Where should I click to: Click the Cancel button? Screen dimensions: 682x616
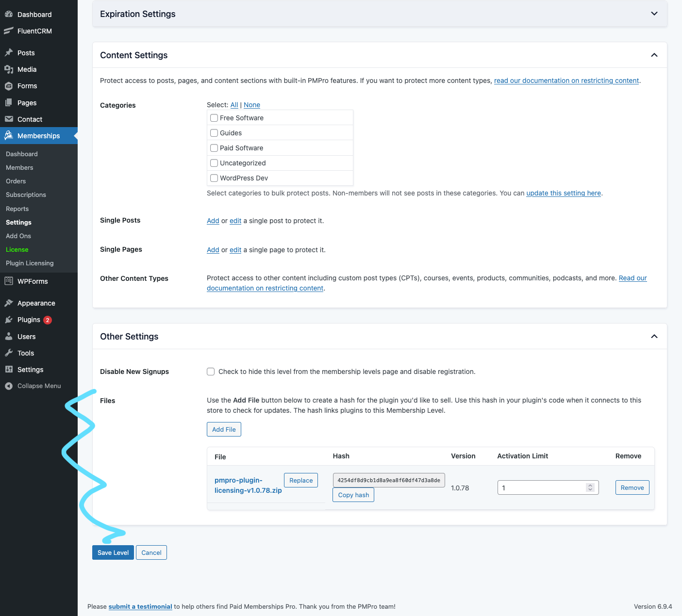tap(151, 552)
